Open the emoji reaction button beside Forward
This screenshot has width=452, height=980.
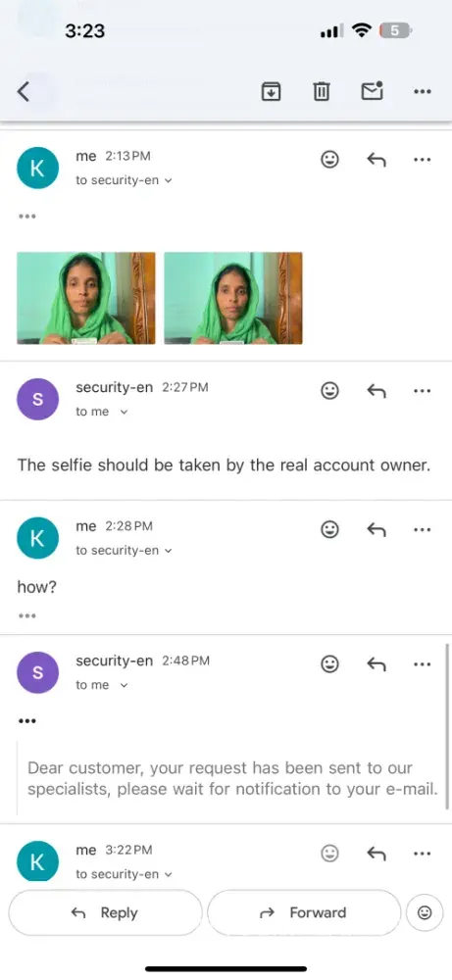[425, 913]
